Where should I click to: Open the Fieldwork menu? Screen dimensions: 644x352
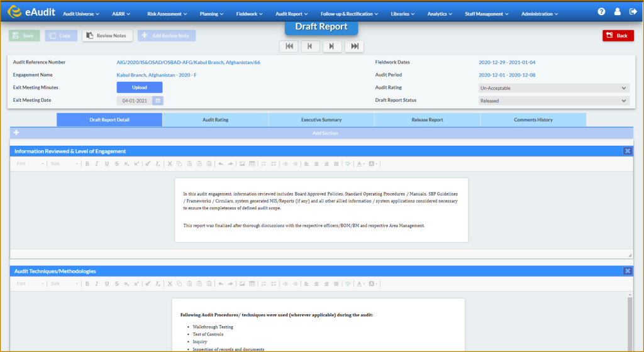tap(249, 14)
